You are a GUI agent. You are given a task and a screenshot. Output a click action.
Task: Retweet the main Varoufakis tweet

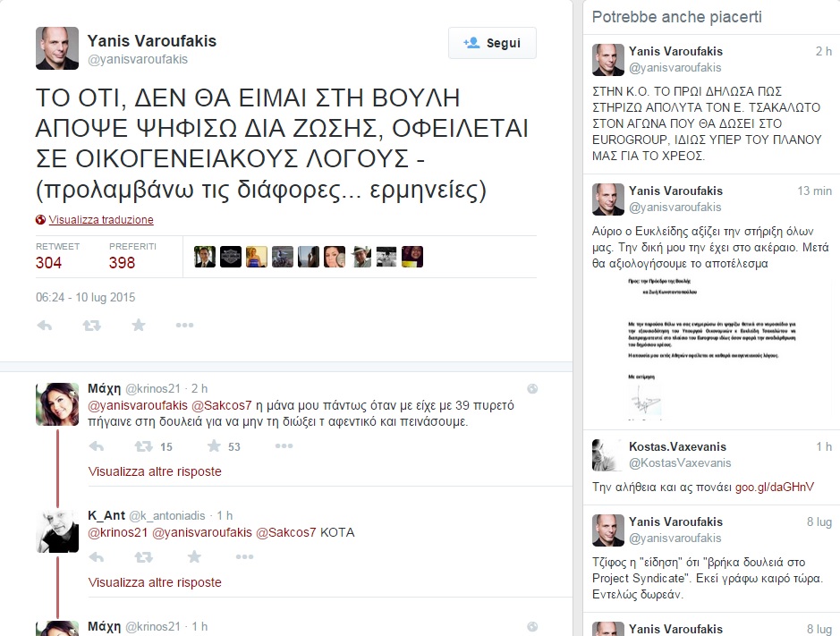point(91,326)
